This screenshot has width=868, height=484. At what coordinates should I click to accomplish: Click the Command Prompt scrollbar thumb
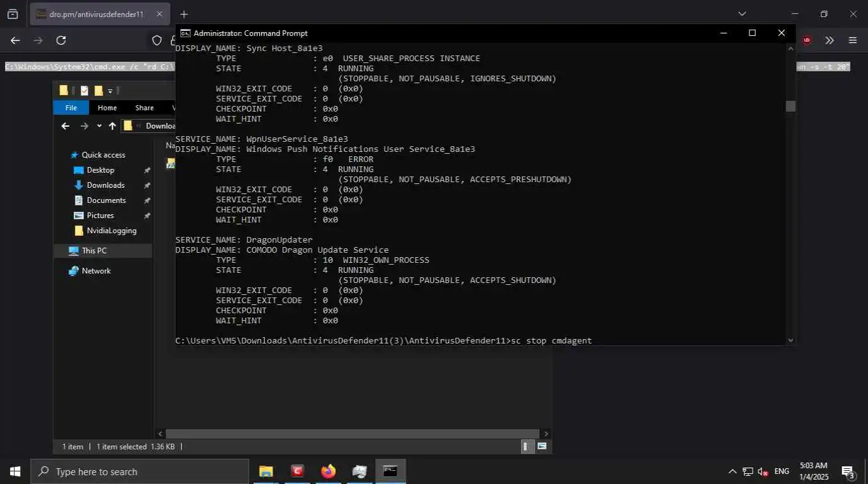click(791, 107)
